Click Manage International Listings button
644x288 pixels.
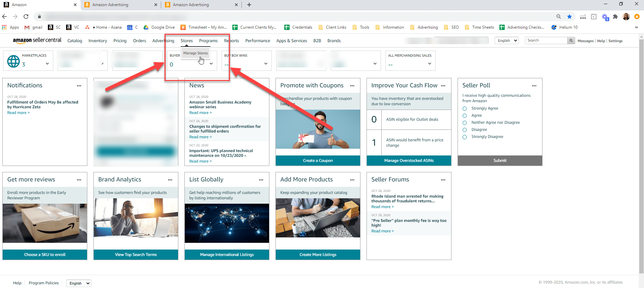pyautogui.click(x=227, y=255)
